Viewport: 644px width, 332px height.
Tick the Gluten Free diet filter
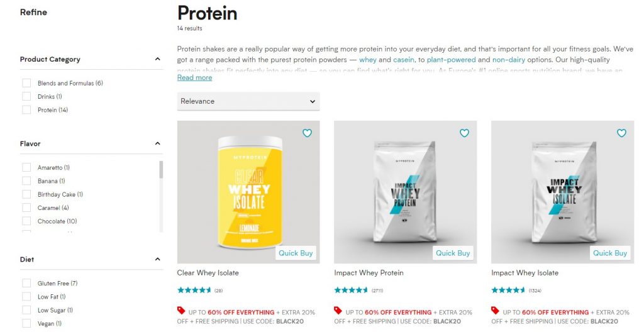tap(26, 283)
